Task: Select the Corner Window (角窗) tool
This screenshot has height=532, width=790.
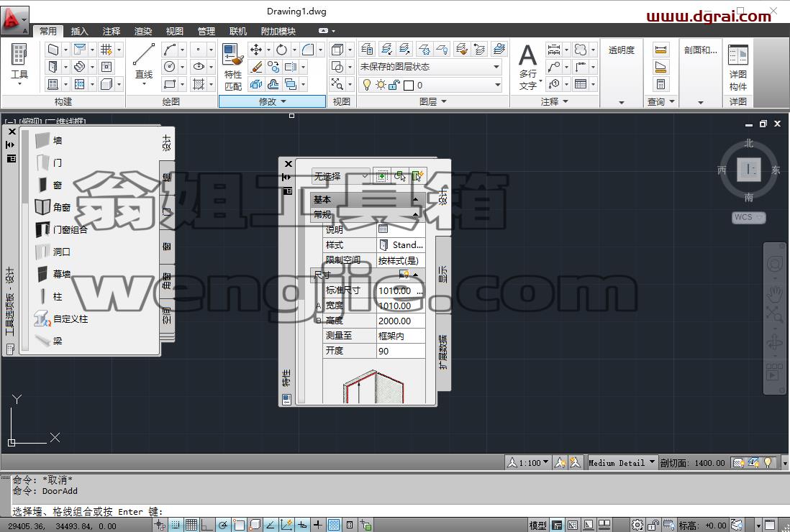Action: click(x=53, y=207)
